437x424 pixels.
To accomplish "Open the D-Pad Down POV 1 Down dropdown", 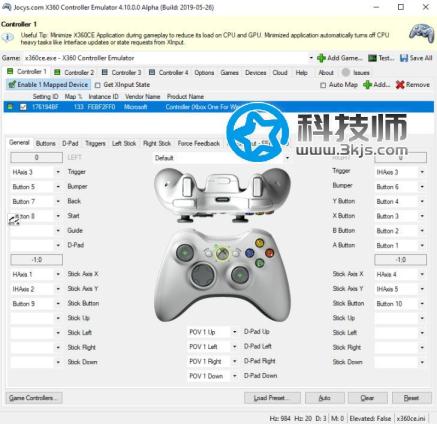I will click(x=234, y=376).
